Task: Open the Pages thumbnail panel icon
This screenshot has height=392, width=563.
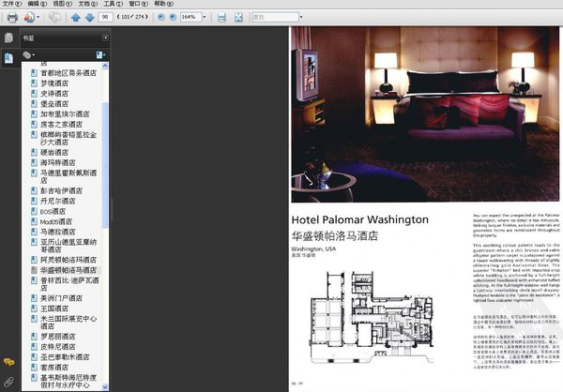Action: [8, 38]
